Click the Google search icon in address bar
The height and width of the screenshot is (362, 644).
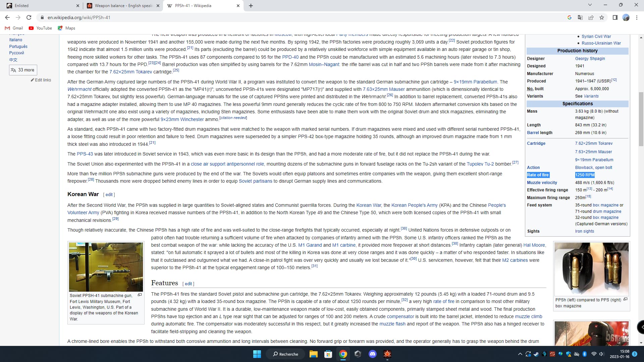click(x=570, y=17)
